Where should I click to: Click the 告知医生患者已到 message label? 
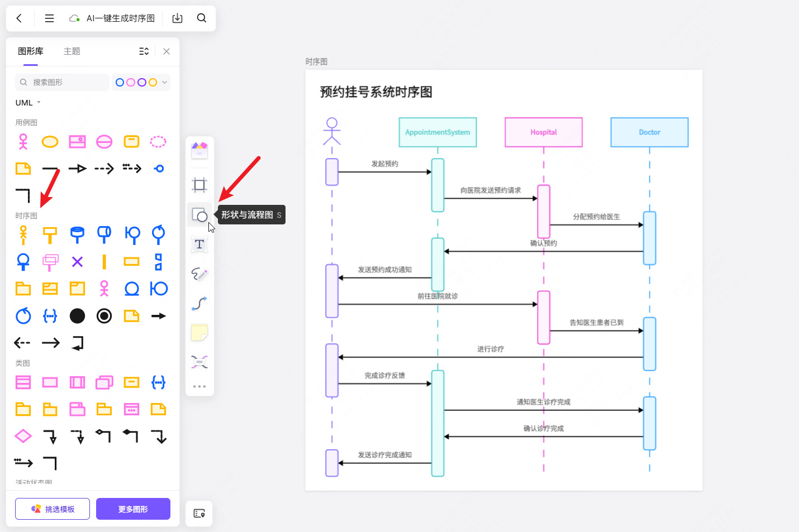click(597, 323)
